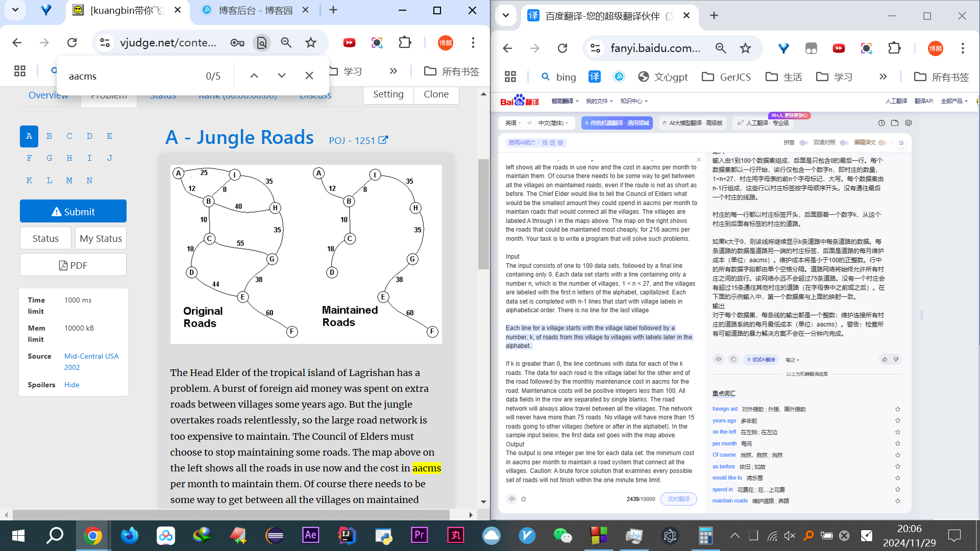Swap source and target languages
980x551 pixels.
tap(529, 123)
